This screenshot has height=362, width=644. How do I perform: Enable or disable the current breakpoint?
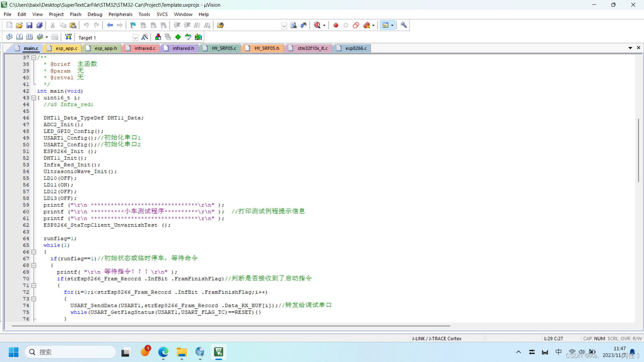pos(346,25)
